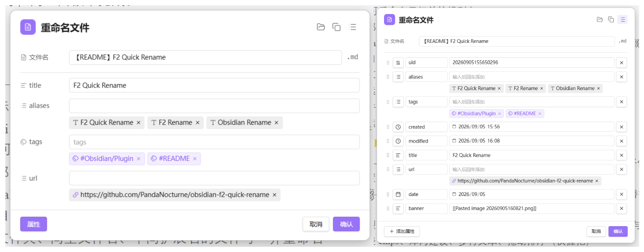Viewport: 644px width, 252px height.
Task: Click 确认 in the right dialog
Action: point(618,231)
